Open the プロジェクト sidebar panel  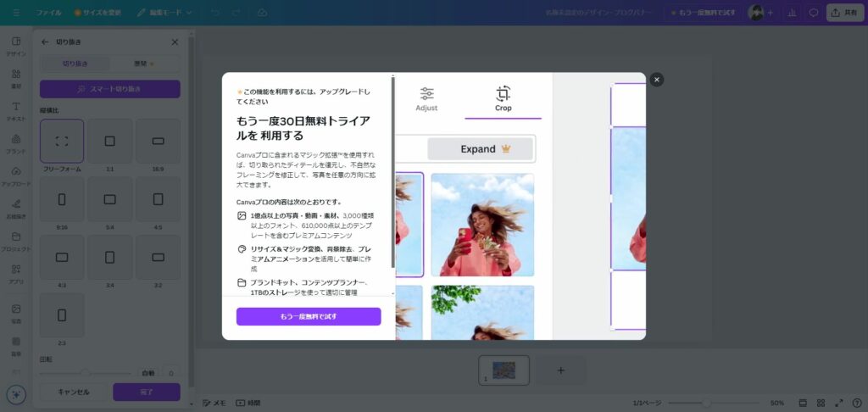click(x=16, y=242)
